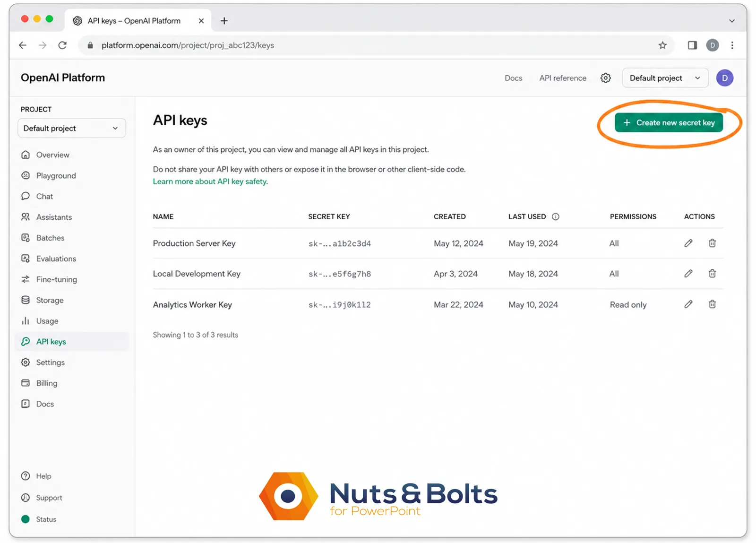Open Docs from the sidebar
This screenshot has height=543, width=756.
[x=72, y=404]
